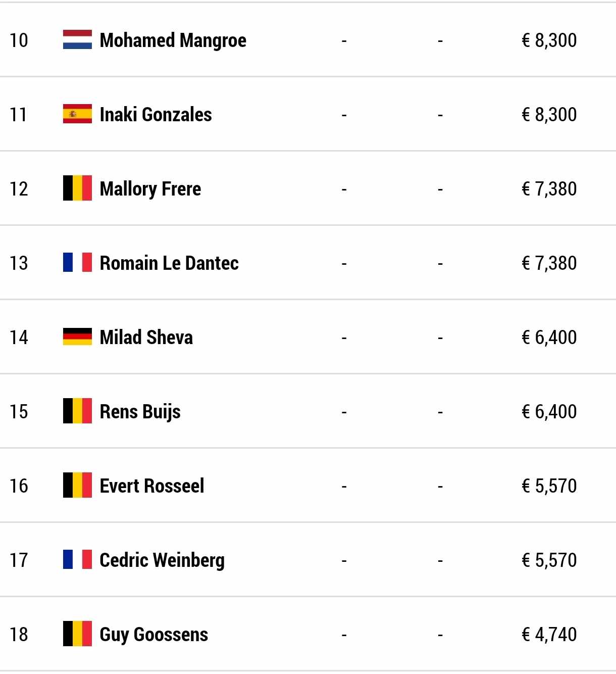
Task: Open Rens Buijs player entry
Action: tap(140, 412)
